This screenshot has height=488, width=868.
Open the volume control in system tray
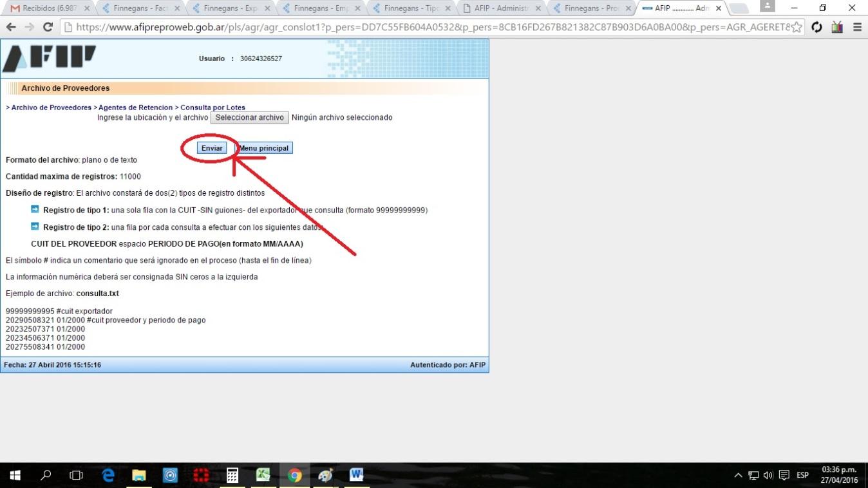(768, 475)
